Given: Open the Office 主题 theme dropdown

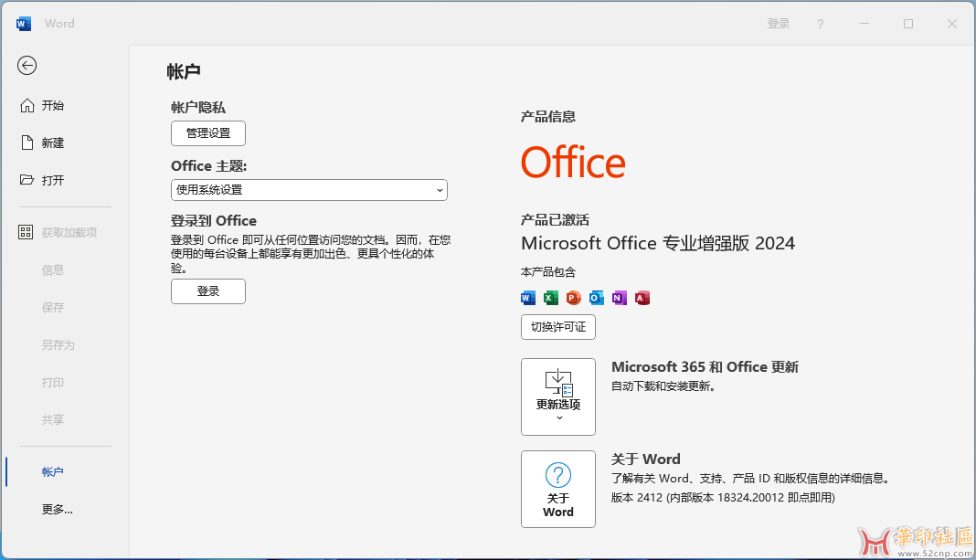Looking at the screenshot, I should pyautogui.click(x=309, y=190).
